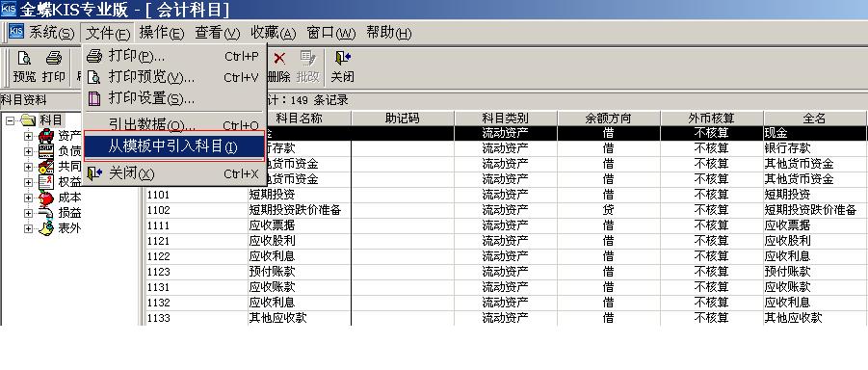Click 短期投资跌价准备 in the 科目名称 column
The image size is (868, 370).
click(x=295, y=210)
